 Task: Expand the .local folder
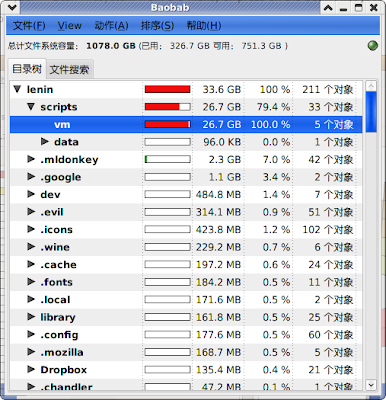coord(31,299)
